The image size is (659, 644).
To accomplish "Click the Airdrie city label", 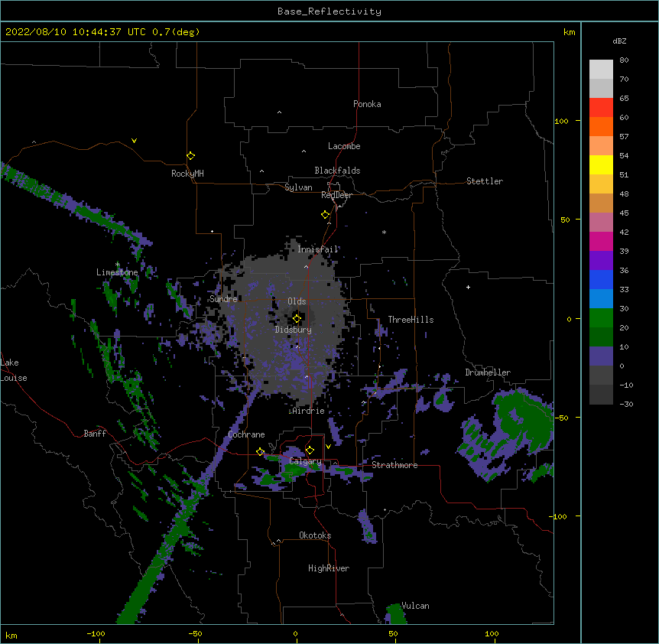I will click(x=308, y=411).
